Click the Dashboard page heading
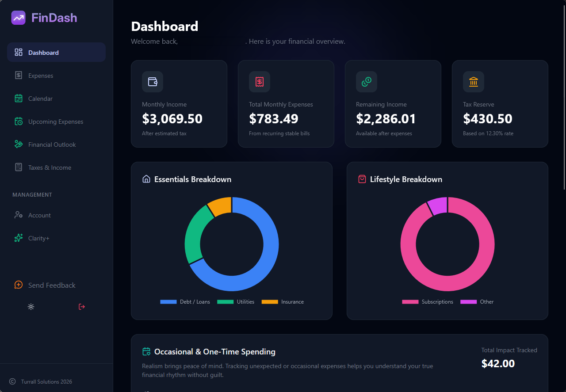566x392 pixels. (164, 27)
